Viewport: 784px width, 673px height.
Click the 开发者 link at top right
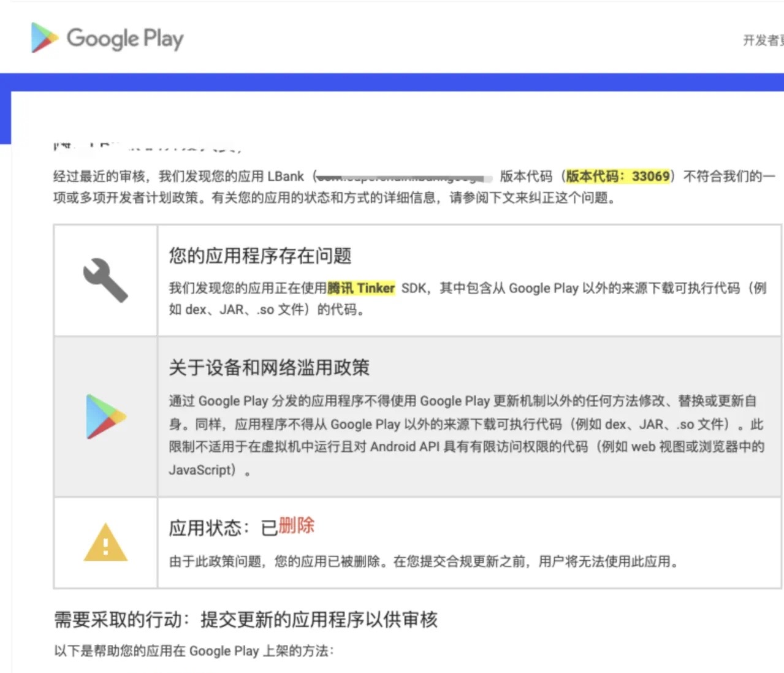(x=763, y=40)
